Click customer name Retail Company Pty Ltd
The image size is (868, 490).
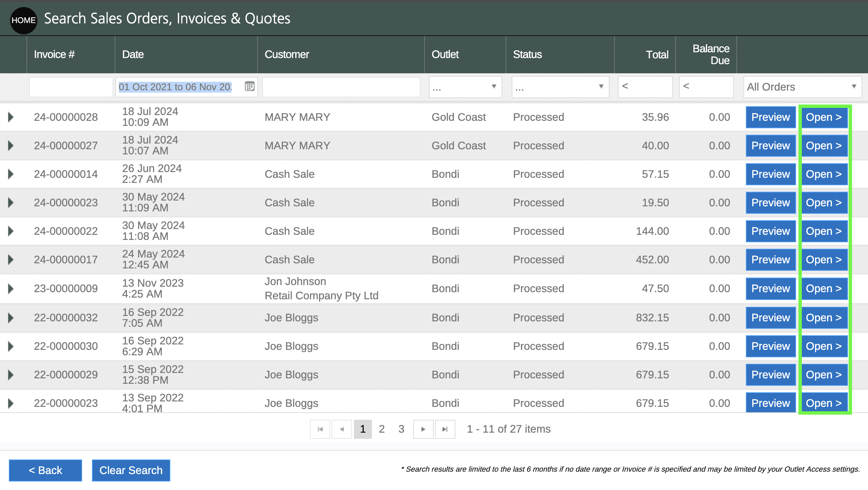click(x=321, y=296)
